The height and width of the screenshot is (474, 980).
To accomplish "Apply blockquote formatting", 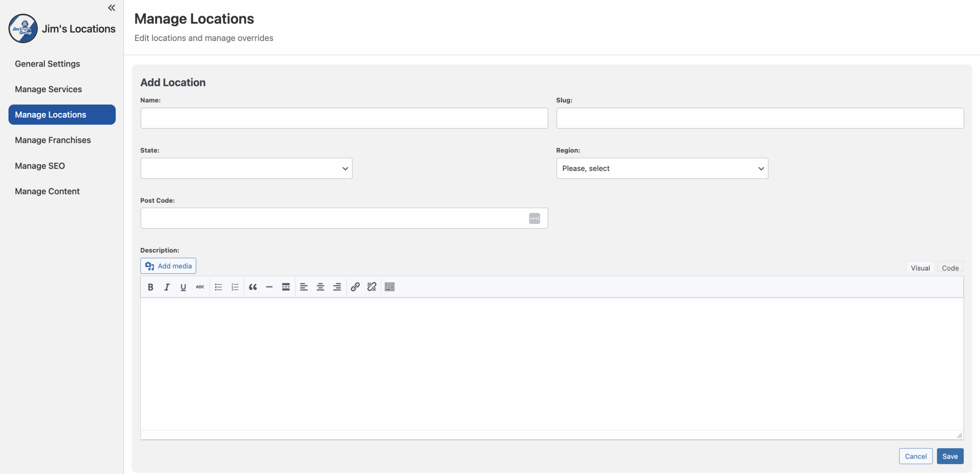I will 253,287.
